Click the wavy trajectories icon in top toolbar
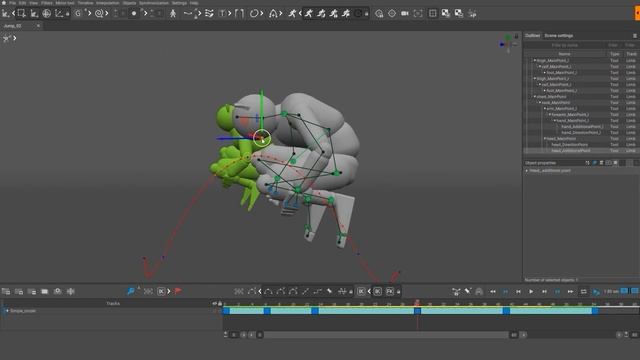640x360 pixels. [209, 13]
